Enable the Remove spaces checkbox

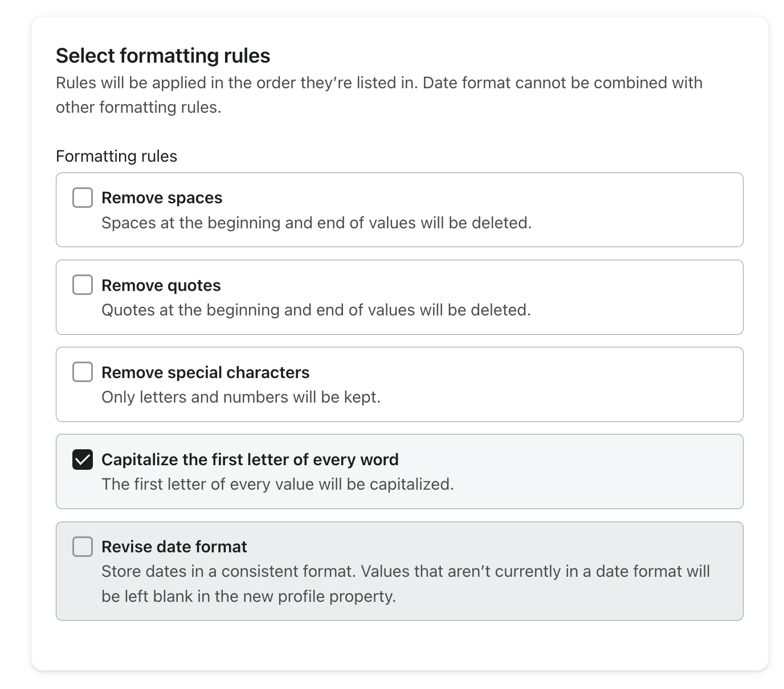tap(83, 198)
